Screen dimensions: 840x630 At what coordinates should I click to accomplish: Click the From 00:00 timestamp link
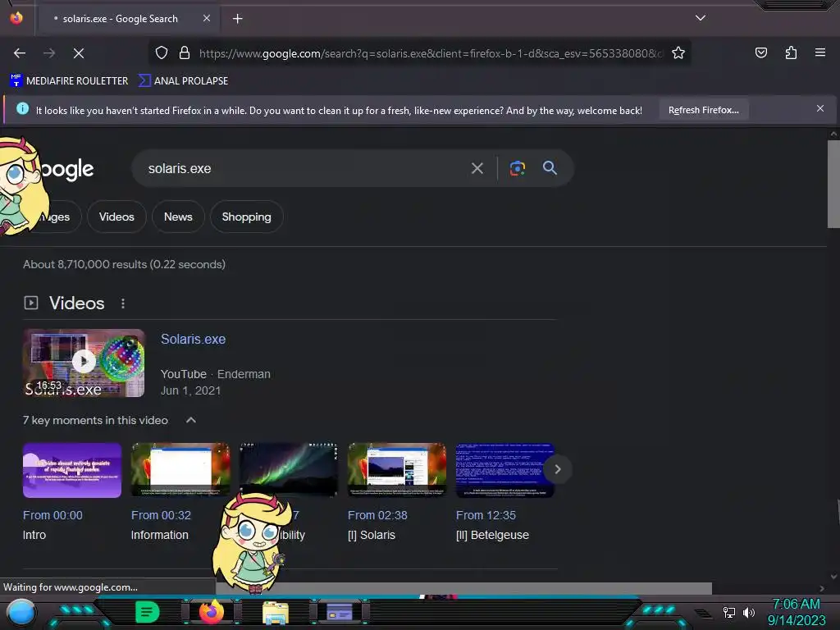point(52,515)
